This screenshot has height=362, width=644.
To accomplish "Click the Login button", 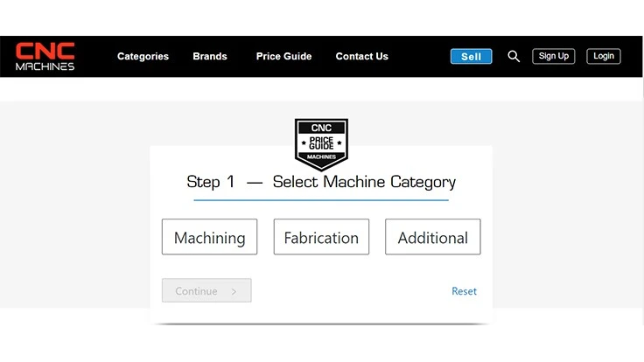I will click(x=604, y=56).
